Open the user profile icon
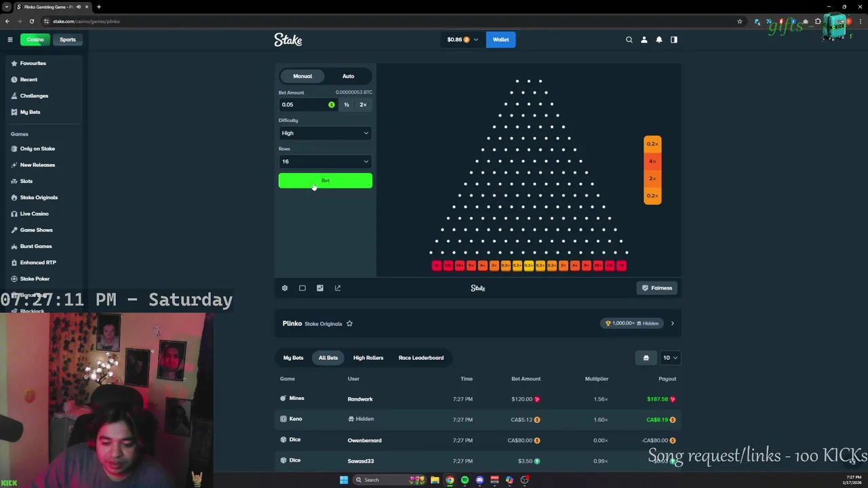The height and width of the screenshot is (488, 868). (x=644, y=39)
